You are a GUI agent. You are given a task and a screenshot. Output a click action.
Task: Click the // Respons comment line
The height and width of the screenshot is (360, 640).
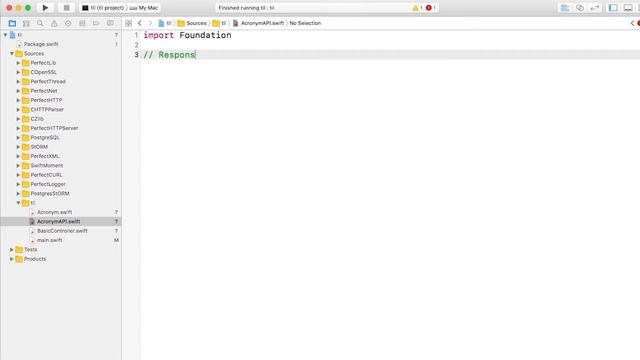pos(169,55)
